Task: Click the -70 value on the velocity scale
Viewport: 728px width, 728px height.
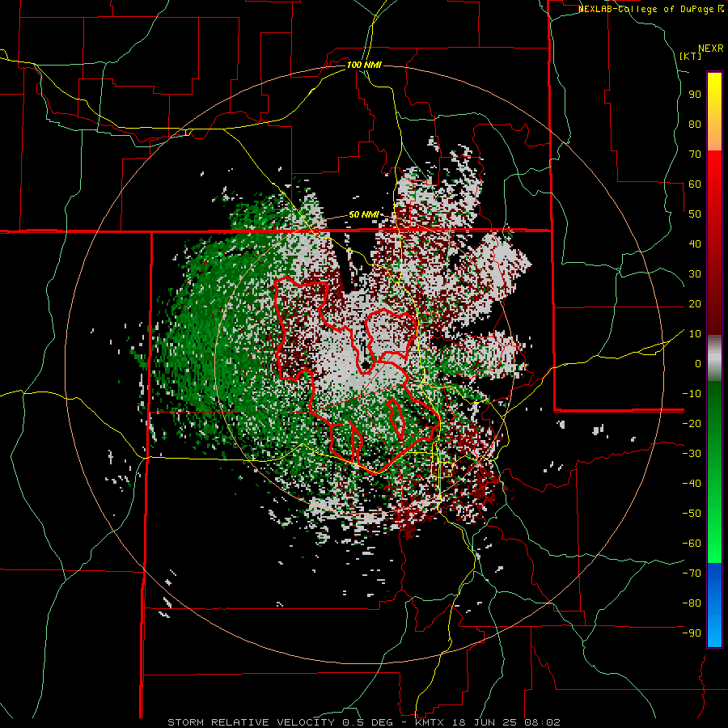Action: 692,574
